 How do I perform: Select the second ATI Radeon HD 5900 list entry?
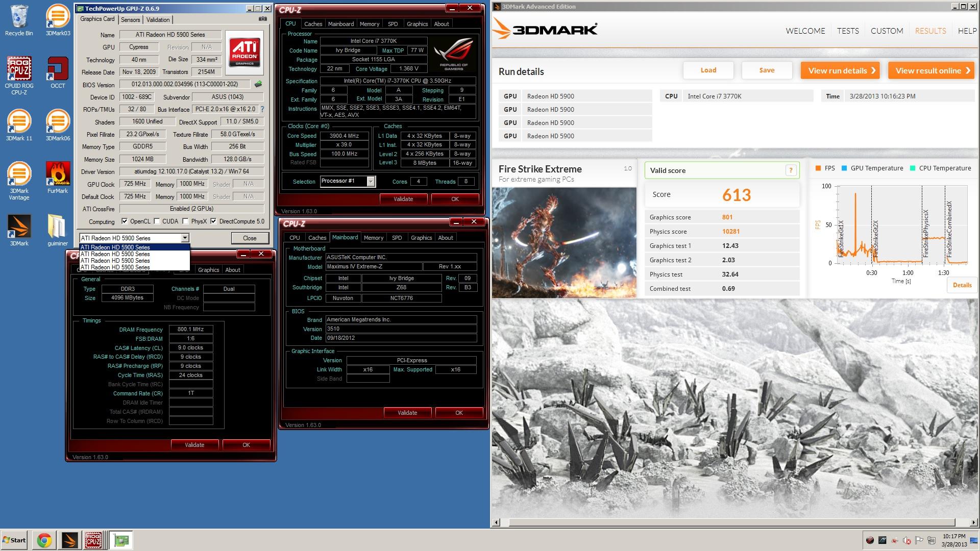135,254
